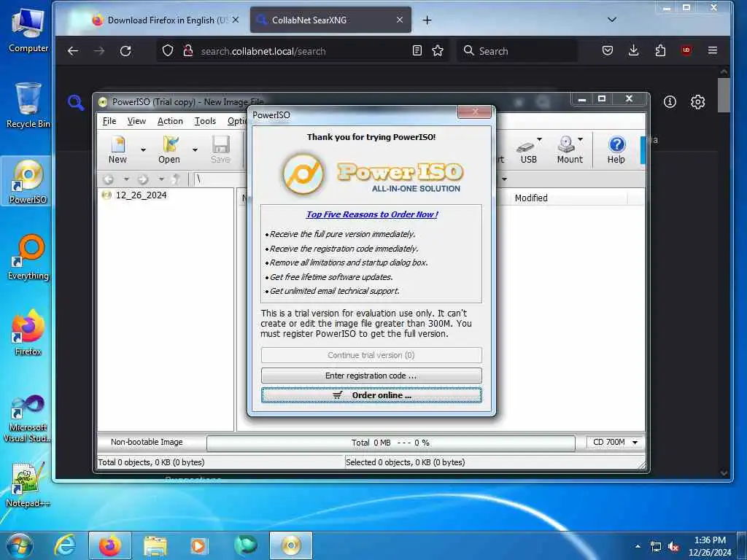This screenshot has height=560, width=747.
Task: Expand the USB dropdown arrow
Action: [x=539, y=139]
